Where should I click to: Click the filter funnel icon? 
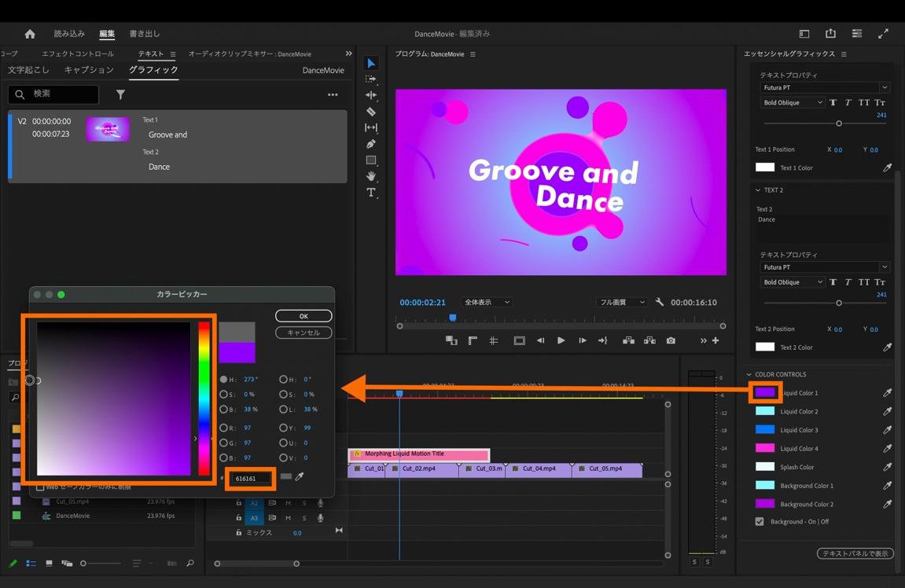click(120, 94)
